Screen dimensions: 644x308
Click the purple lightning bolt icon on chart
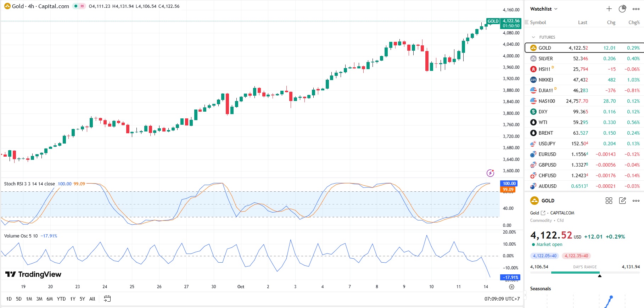click(x=490, y=173)
